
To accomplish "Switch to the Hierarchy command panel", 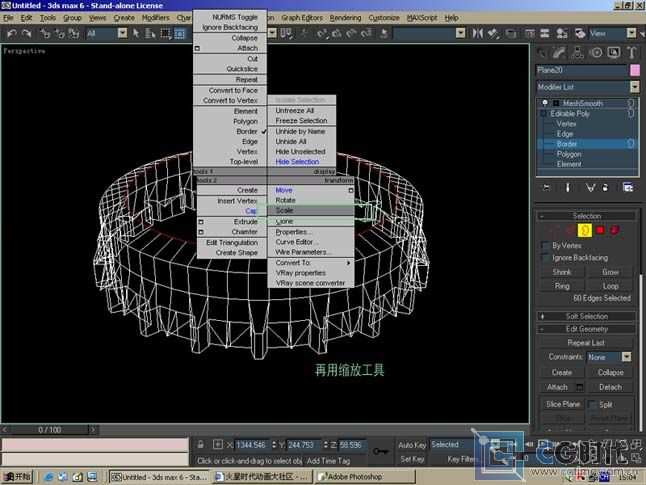I will (x=577, y=53).
